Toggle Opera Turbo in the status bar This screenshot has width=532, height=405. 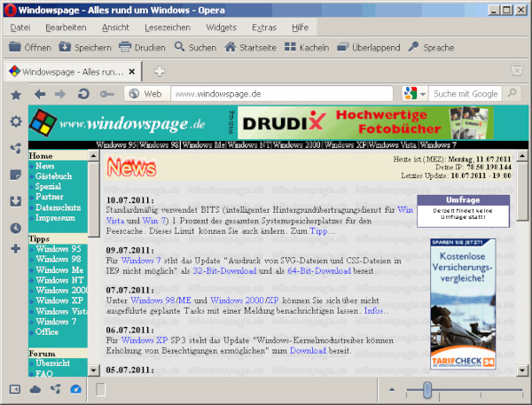[75, 389]
